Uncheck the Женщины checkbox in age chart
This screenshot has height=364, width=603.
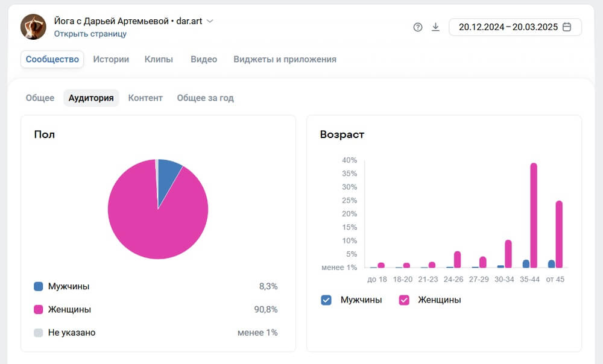404,300
